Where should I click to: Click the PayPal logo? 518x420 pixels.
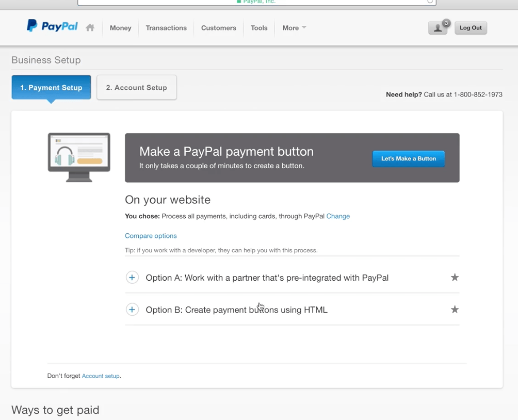[52, 26]
